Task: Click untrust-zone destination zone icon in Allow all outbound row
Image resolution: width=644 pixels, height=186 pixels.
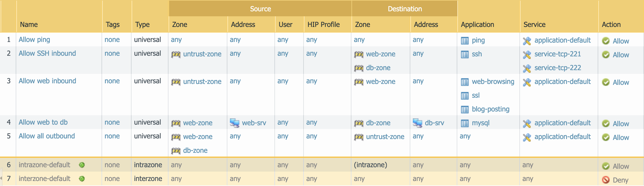Action: [359, 137]
